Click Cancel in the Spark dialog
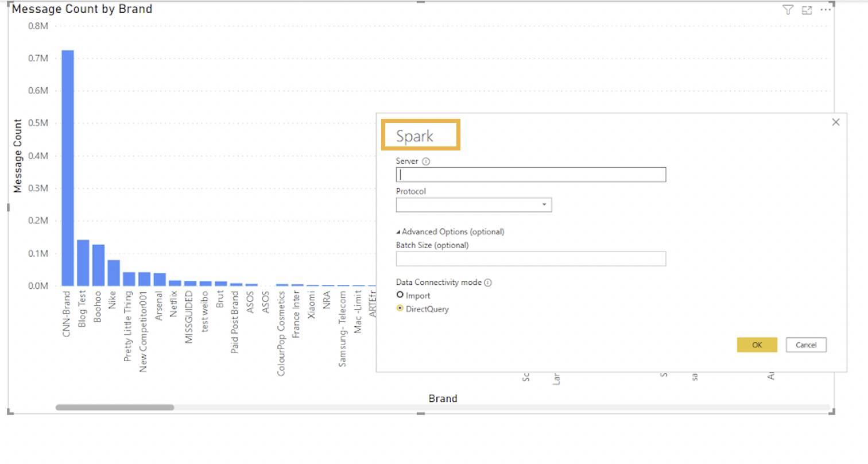The height and width of the screenshot is (464, 868). (x=806, y=345)
